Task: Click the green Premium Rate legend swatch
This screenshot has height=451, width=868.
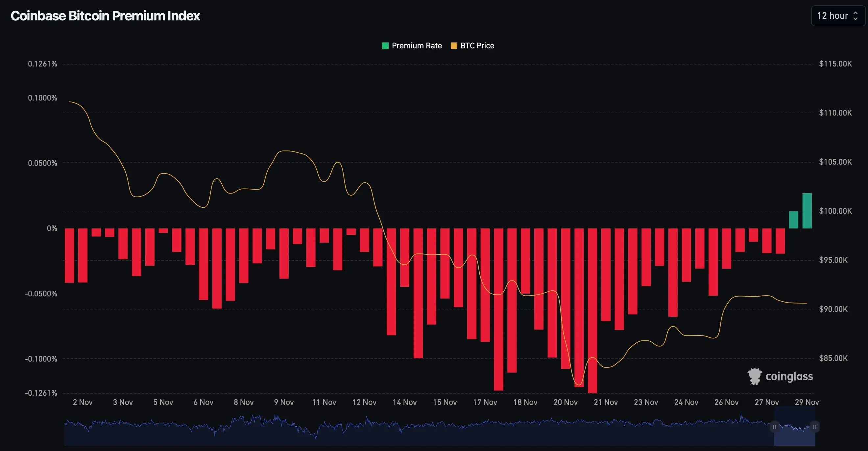Action: tap(385, 45)
